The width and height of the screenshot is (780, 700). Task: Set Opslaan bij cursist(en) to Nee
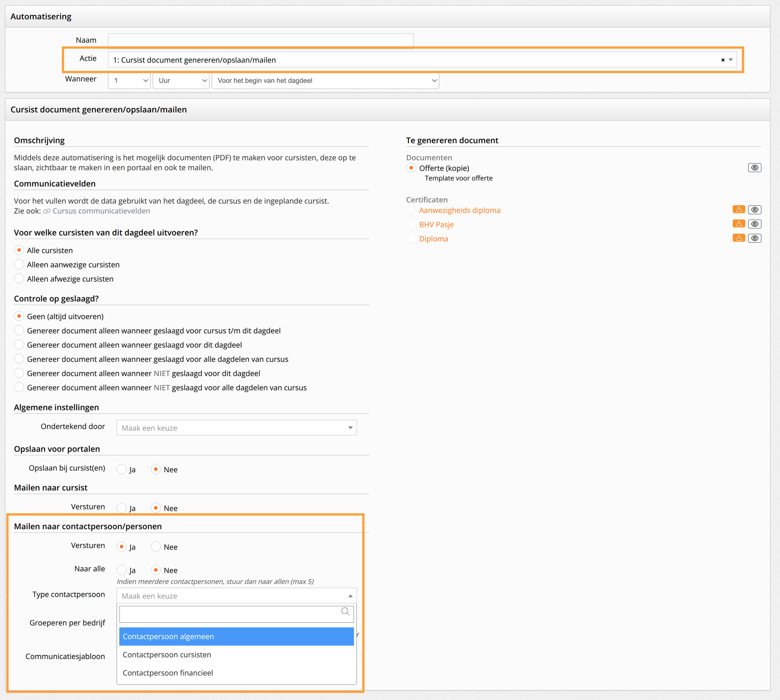[x=156, y=469]
